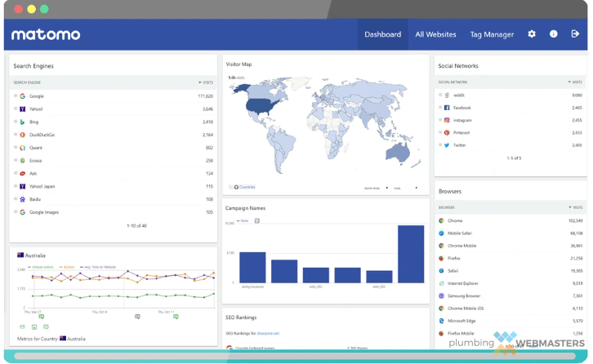Click the Microsoft Edge browser icon

[441, 321]
